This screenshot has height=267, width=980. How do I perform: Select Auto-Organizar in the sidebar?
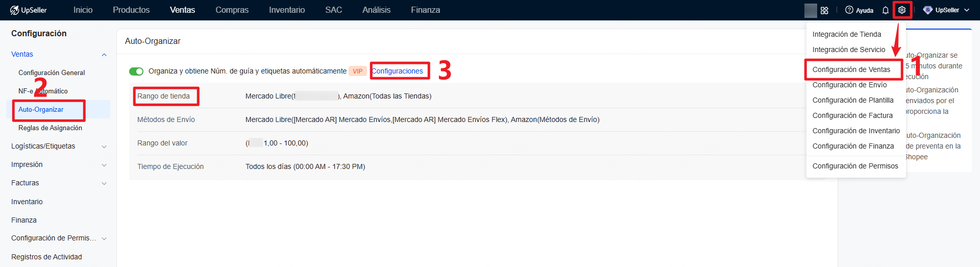[x=41, y=110]
